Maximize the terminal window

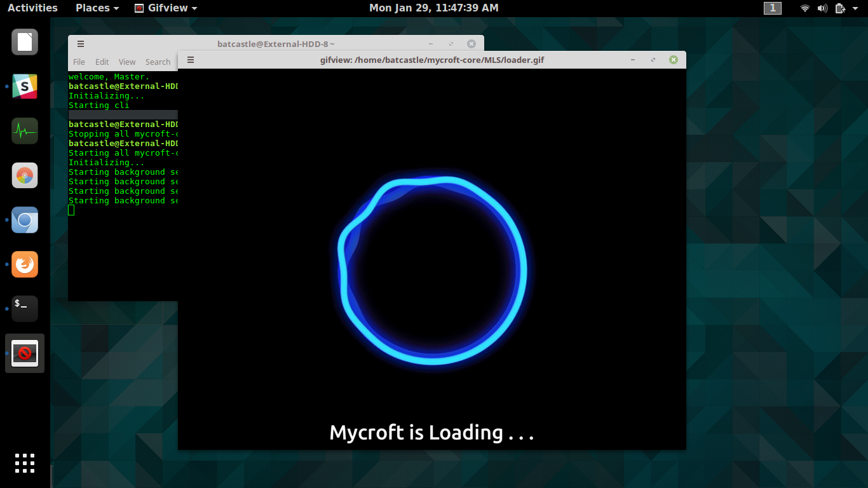pos(451,44)
